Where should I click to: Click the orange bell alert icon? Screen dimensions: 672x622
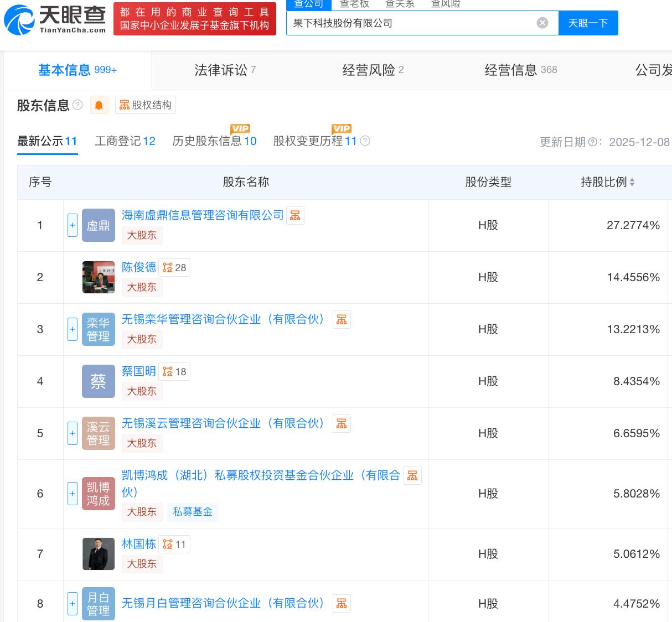[x=99, y=105]
